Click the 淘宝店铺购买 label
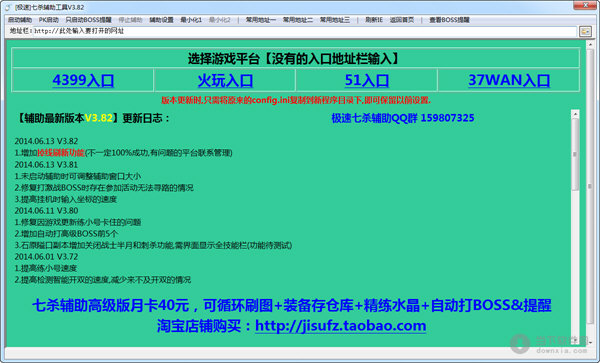Screen dimensions: 600x363 point(204,326)
